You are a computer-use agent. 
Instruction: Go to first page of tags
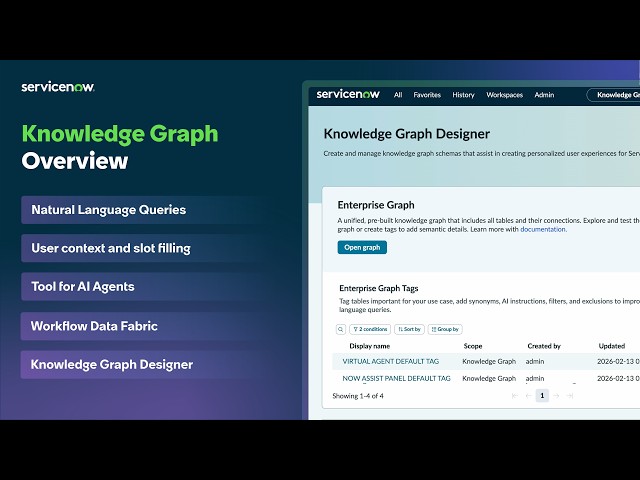click(x=515, y=396)
